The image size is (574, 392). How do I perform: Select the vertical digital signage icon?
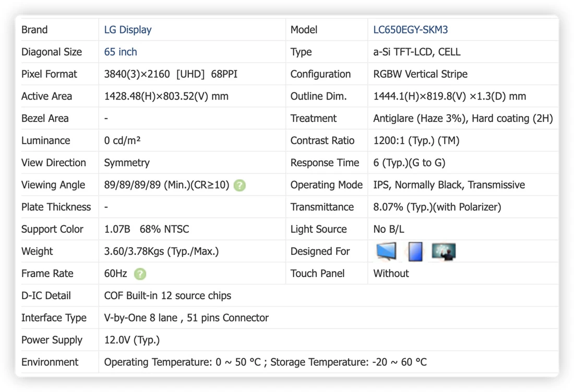point(415,251)
